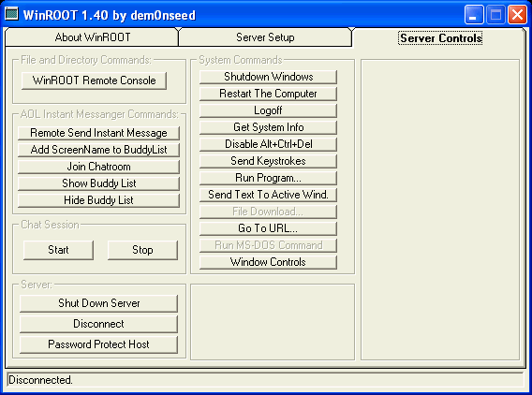This screenshot has width=532, height=395.
Task: Click the Go To URL... button
Action: (x=268, y=228)
